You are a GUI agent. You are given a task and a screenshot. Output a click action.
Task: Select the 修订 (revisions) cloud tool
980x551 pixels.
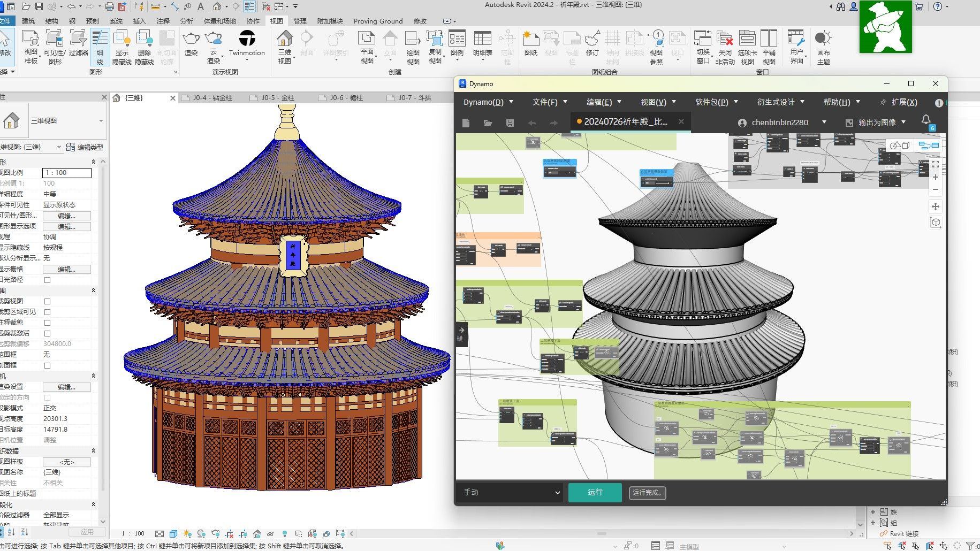(x=592, y=43)
